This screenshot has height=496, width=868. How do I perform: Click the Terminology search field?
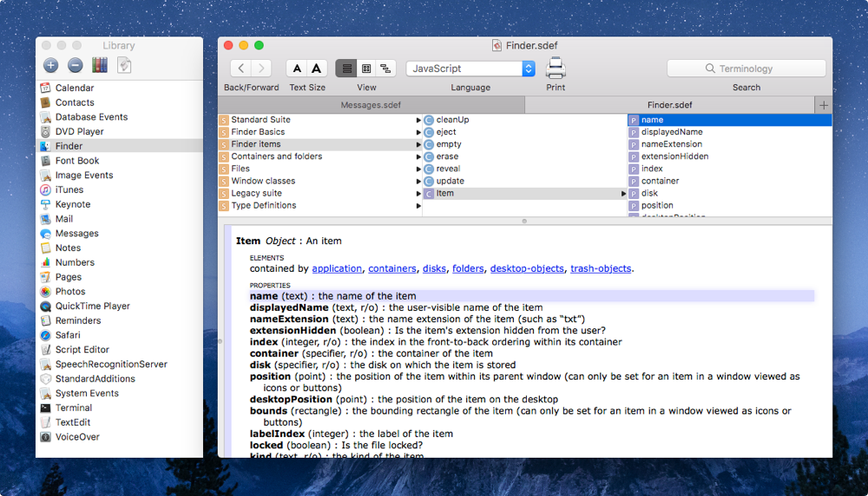pos(746,69)
